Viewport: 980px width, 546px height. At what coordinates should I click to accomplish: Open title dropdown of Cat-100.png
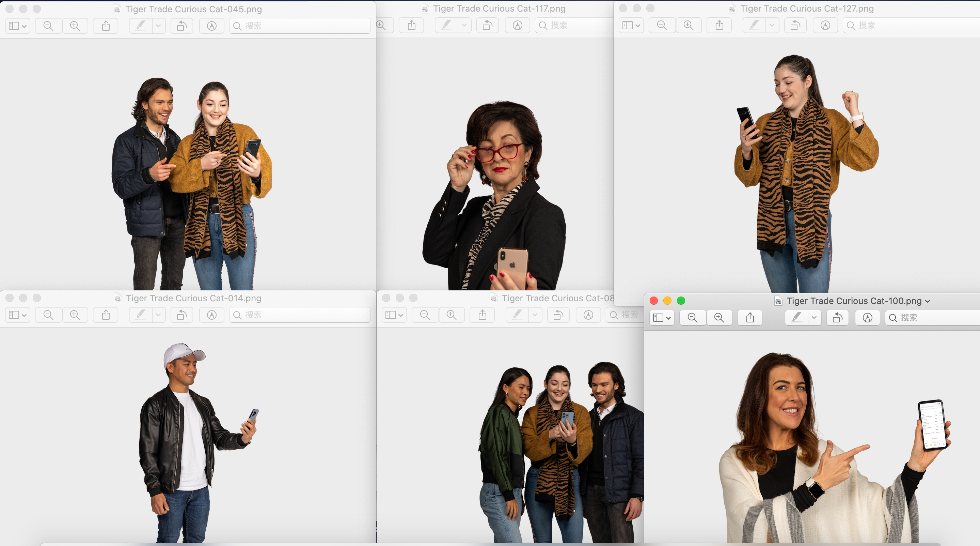pyautogui.click(x=928, y=301)
